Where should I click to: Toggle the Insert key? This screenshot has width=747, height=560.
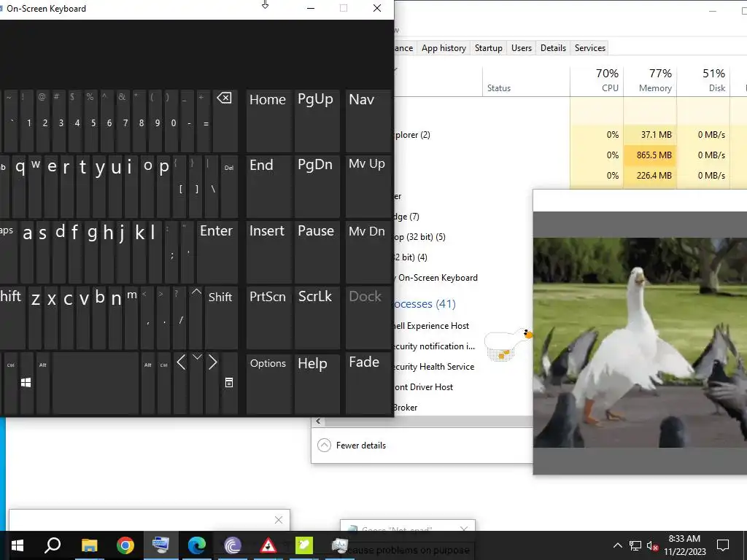pyautogui.click(x=268, y=252)
